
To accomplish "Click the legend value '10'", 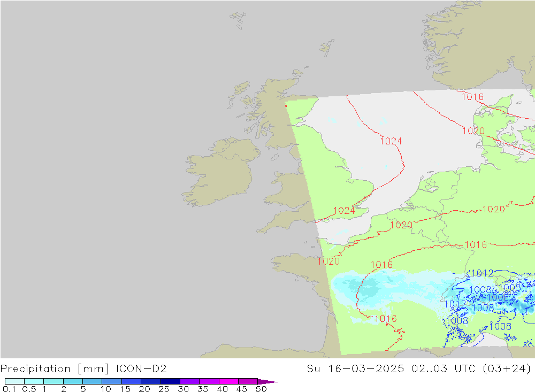I will [x=106, y=389].
